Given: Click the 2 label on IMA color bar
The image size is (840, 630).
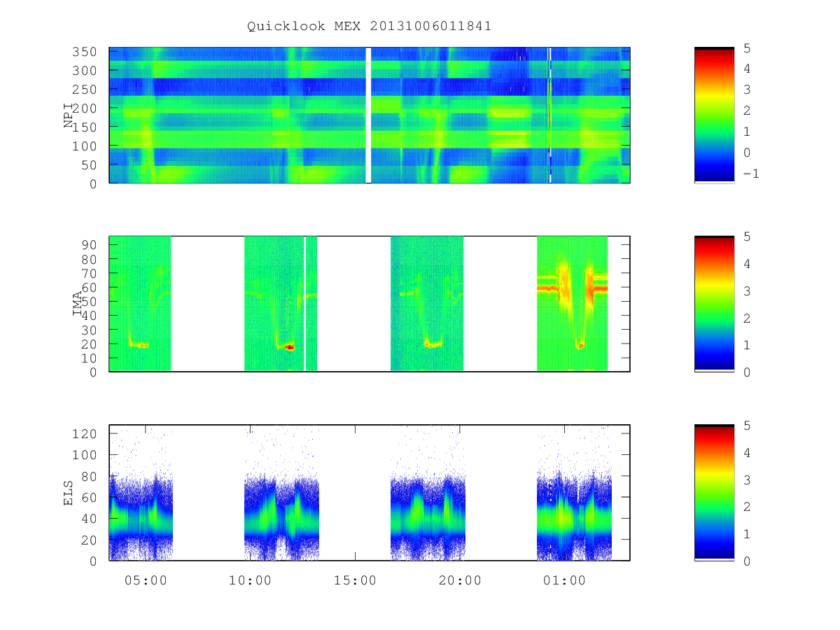Looking at the screenshot, I should tap(745, 318).
